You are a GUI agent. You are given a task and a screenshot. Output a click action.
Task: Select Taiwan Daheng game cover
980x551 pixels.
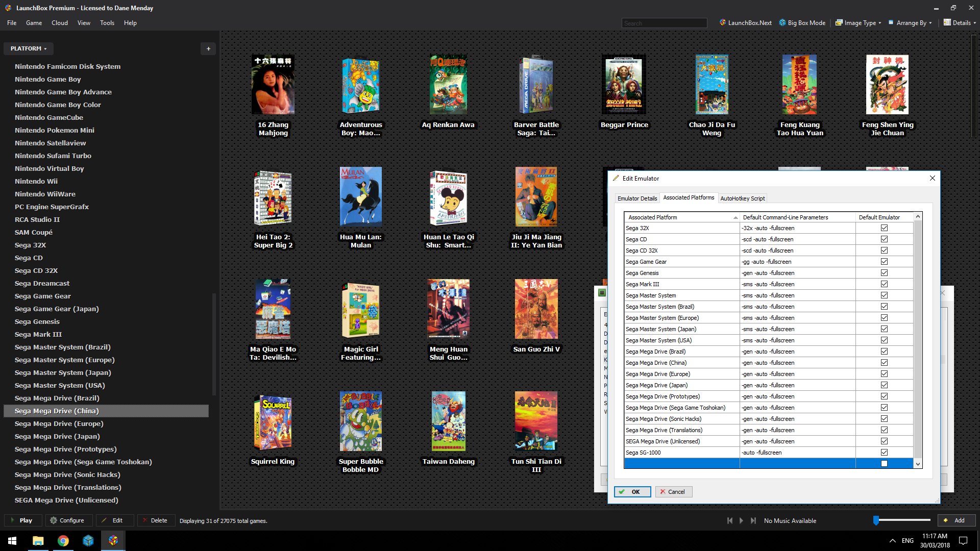pos(449,421)
